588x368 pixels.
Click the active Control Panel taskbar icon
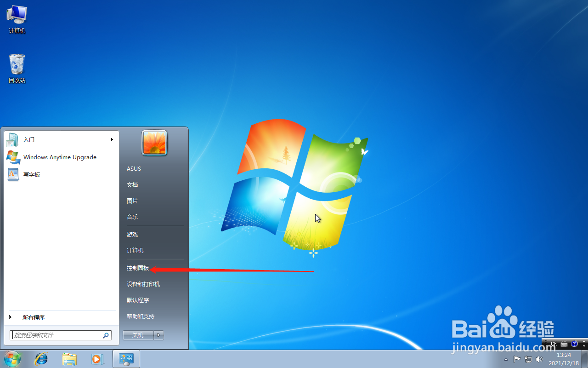coord(126,359)
